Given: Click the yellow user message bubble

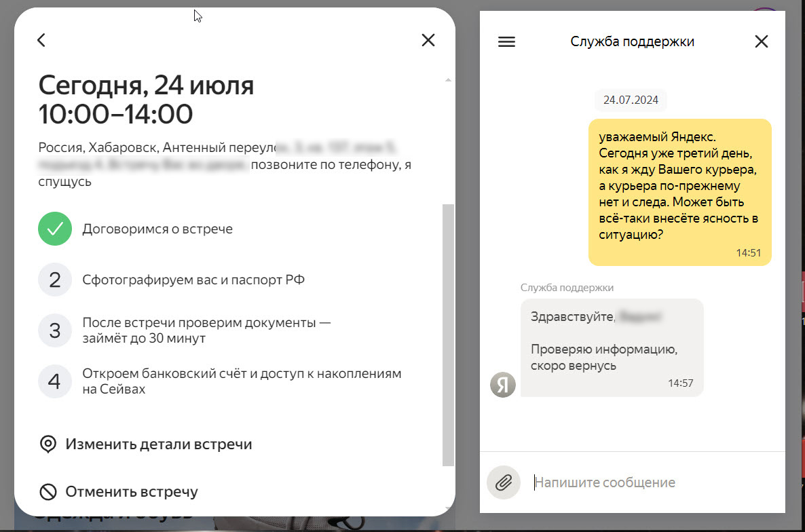Looking at the screenshot, I should point(679,193).
